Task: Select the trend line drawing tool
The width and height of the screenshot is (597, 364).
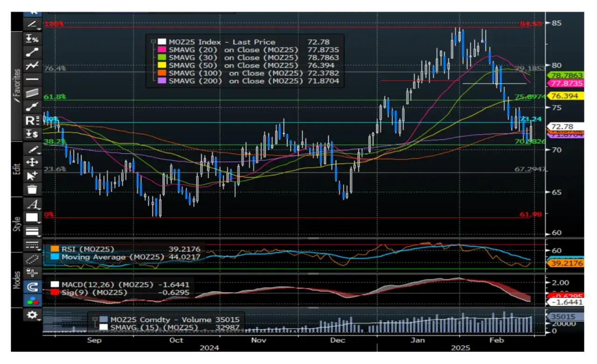Action: [x=32, y=52]
